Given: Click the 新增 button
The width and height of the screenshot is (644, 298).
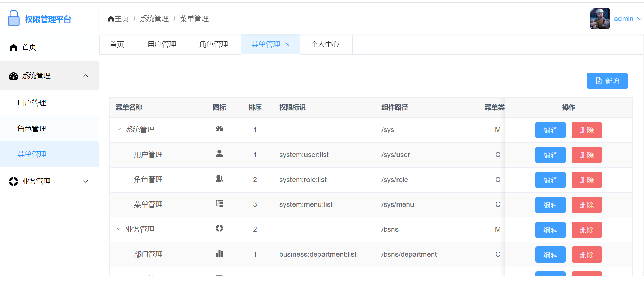Looking at the screenshot, I should pyautogui.click(x=607, y=81).
